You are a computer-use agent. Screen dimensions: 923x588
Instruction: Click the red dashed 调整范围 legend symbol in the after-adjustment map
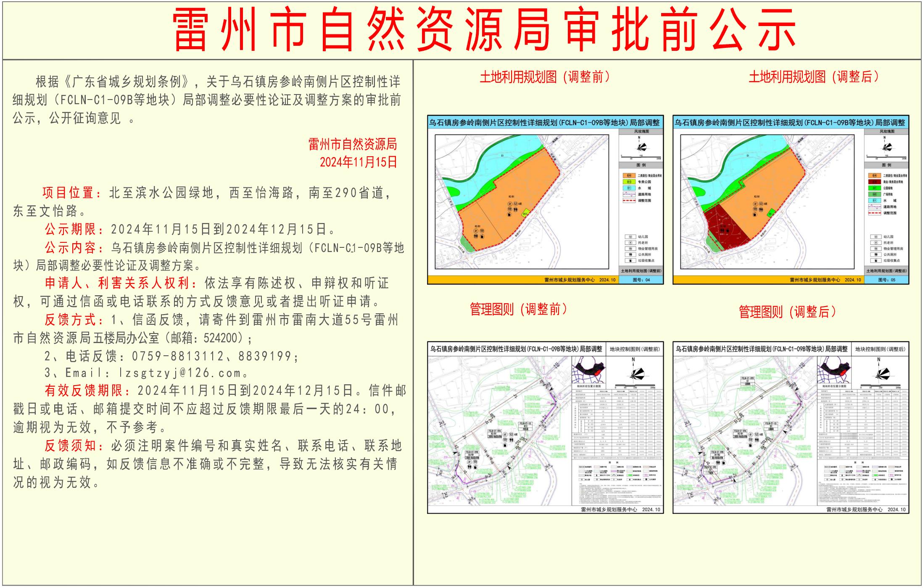coord(874,213)
